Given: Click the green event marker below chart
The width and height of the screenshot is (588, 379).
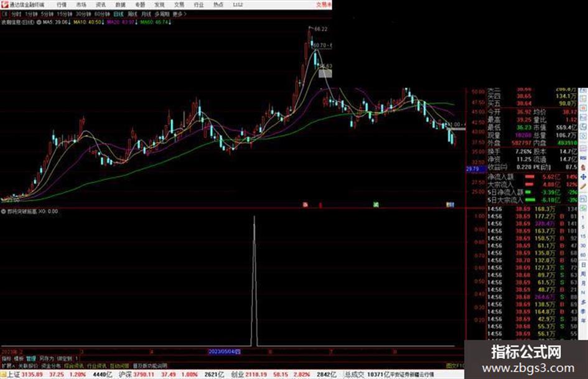Looking at the screenshot, I should (376, 205).
